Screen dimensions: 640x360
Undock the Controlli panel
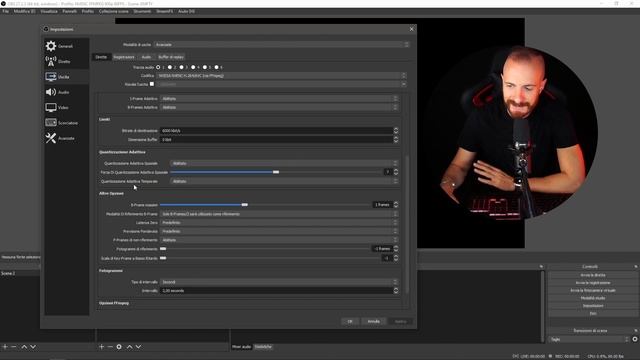[636, 267]
